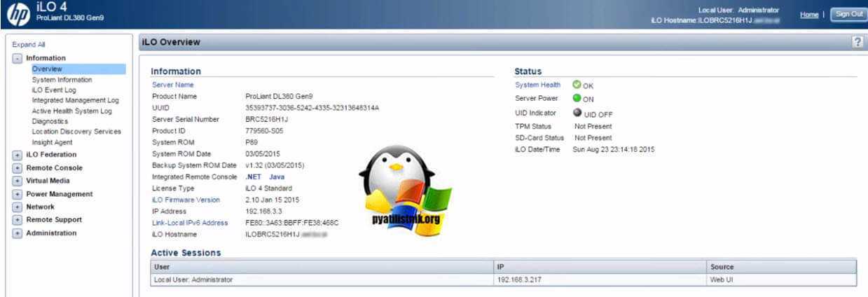Click License Type value iLO 4 Standard
This screenshot has height=297, width=868.
269,188
